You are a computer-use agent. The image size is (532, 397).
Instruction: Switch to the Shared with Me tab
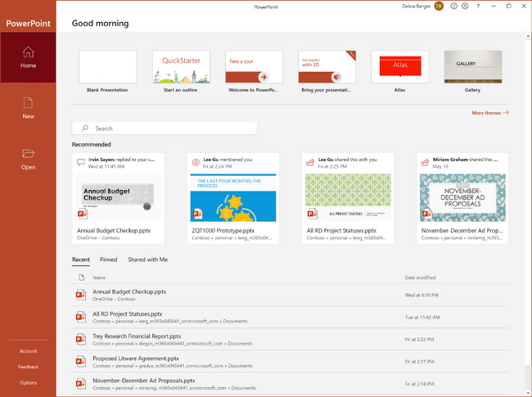(x=147, y=259)
